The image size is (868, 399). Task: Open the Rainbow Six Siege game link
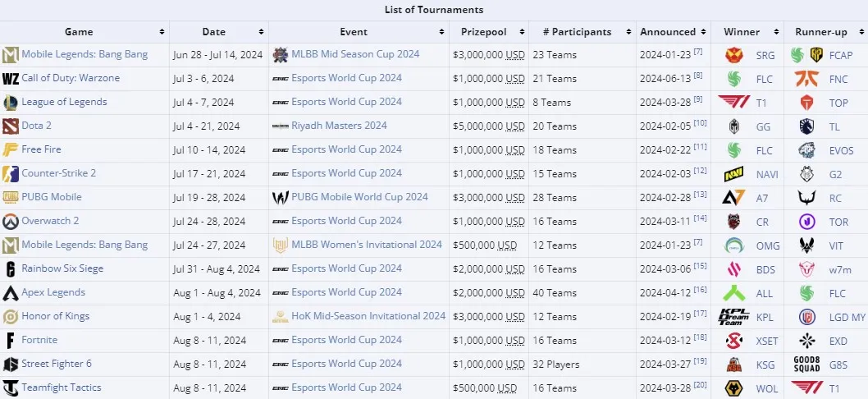click(62, 268)
